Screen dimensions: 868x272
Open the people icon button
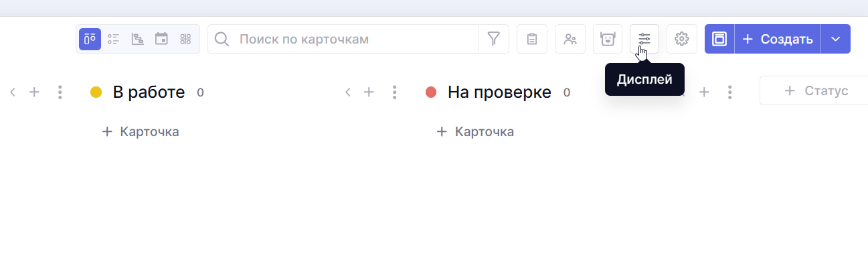click(x=570, y=39)
